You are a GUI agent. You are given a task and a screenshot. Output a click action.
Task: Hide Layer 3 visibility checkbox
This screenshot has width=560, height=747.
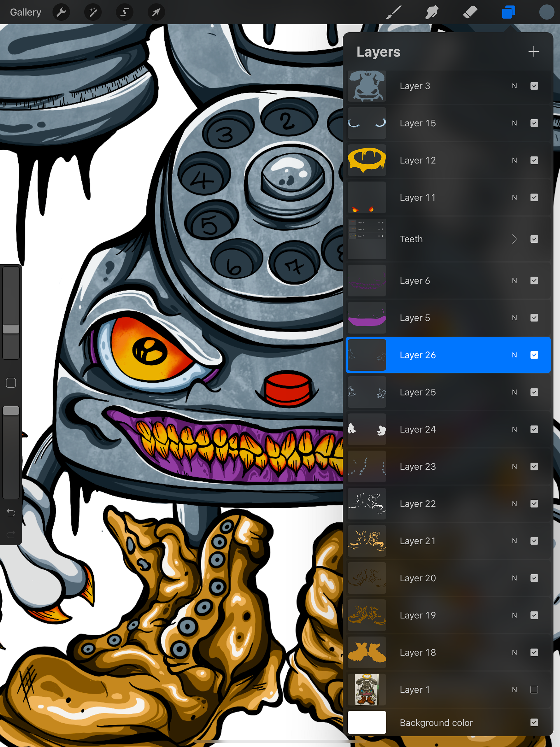coord(534,86)
